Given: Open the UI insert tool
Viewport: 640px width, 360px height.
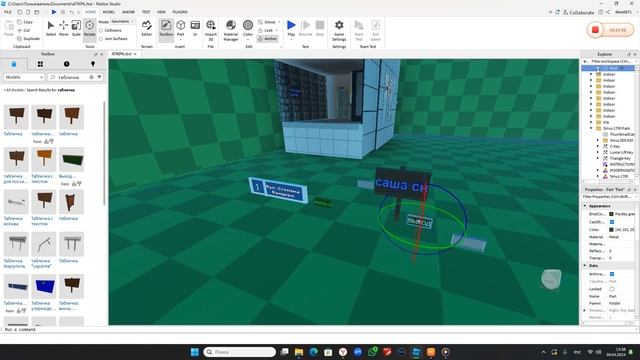Looking at the screenshot, I should pyautogui.click(x=195, y=29).
